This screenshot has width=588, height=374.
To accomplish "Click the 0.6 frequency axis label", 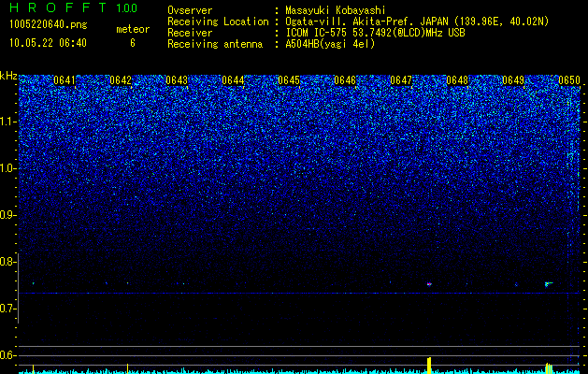I will pos(7,355).
